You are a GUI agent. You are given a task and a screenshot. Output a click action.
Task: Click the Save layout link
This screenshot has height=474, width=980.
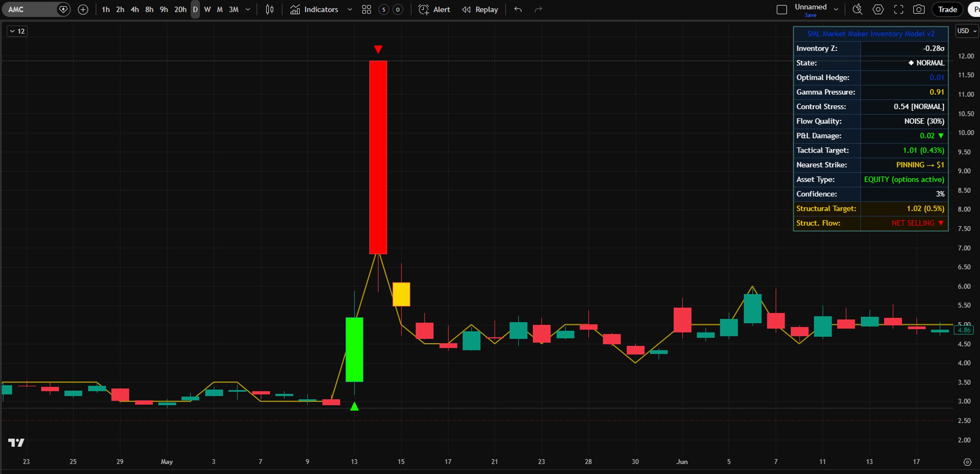click(810, 15)
